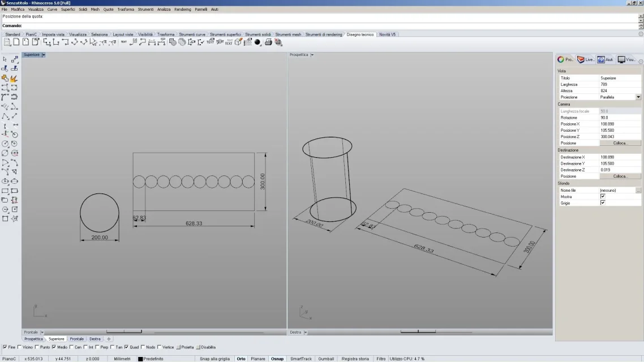This screenshot has height=362, width=644.
Task: Click the text annotation icon in toolbar
Action: pyautogui.click(x=123, y=42)
